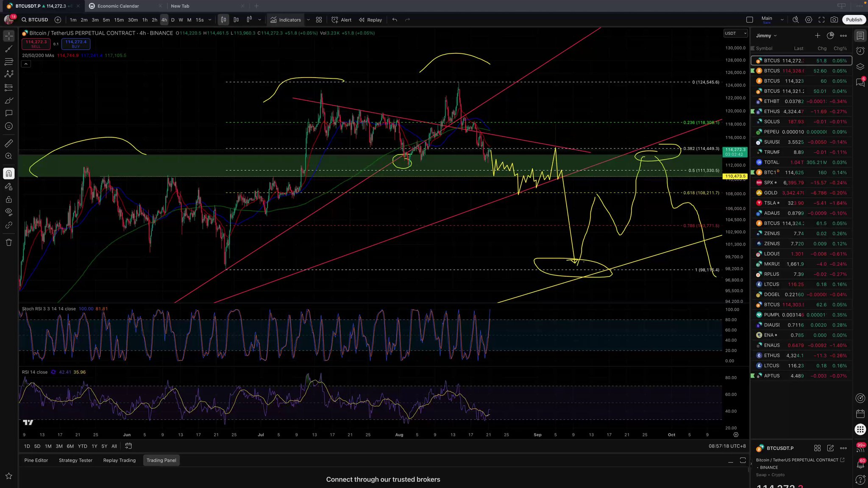Select the 15m timeframe

[119, 20]
